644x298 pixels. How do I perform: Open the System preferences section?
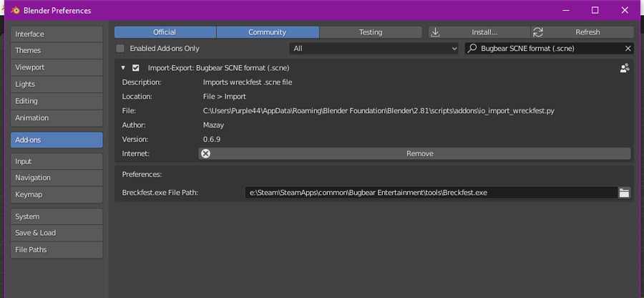pos(57,216)
